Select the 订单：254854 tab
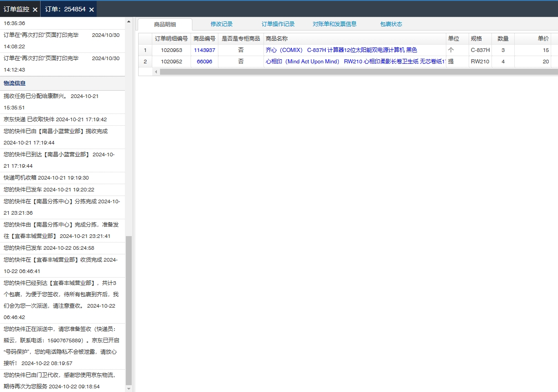 (65, 9)
